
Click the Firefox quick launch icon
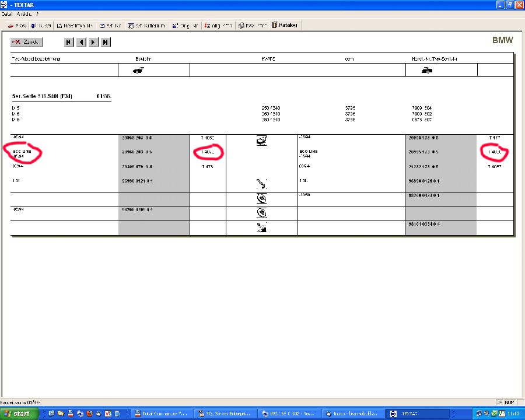coord(89,414)
